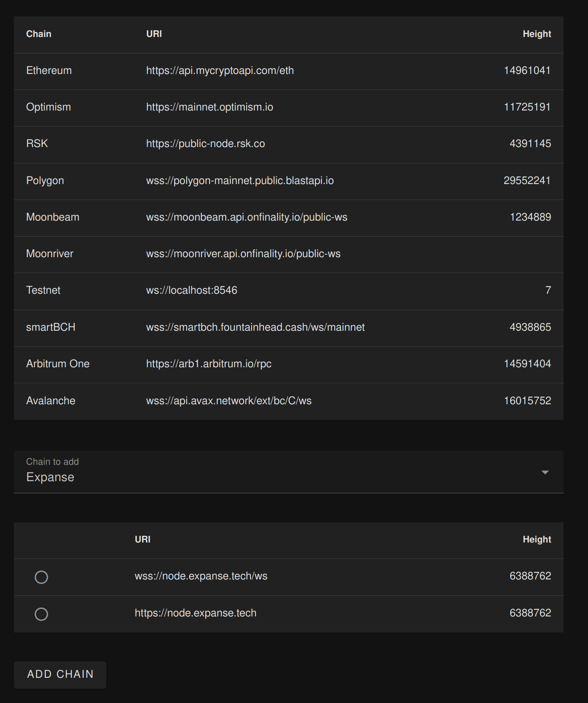Click the Height header in bottom table
This screenshot has width=588, height=703.
(537, 540)
